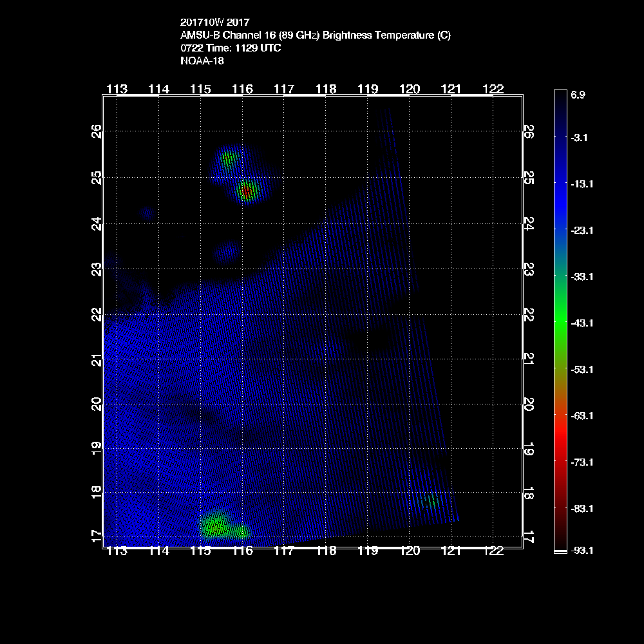Click the small blue blob near 113.7E 24.2N
The image size is (644, 644).
click(147, 213)
